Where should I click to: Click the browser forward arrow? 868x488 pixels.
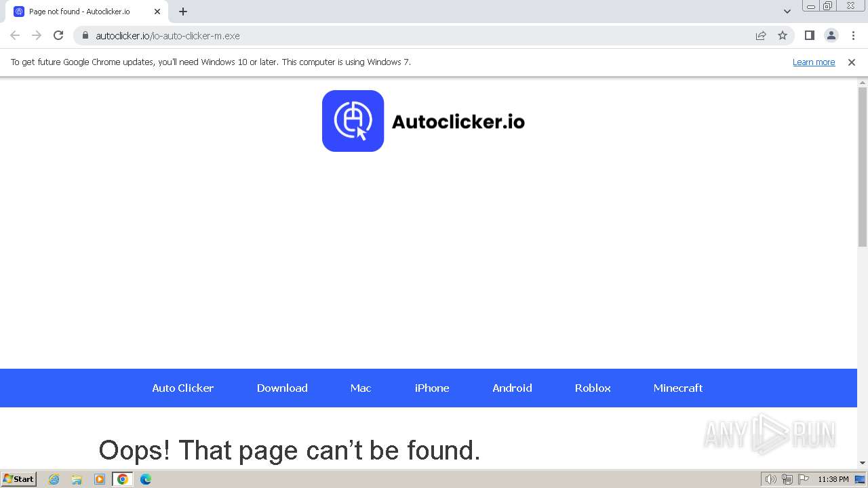37,35
